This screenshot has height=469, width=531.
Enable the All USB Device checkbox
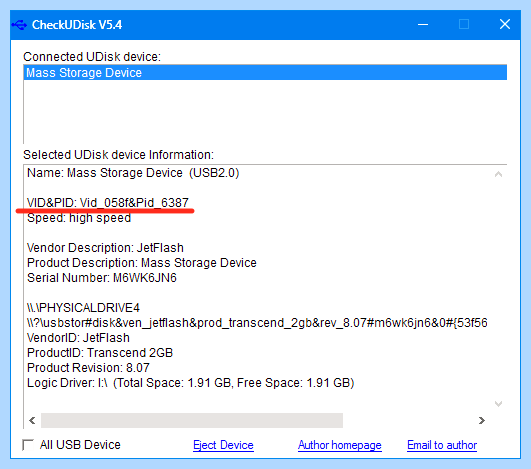(x=28, y=445)
